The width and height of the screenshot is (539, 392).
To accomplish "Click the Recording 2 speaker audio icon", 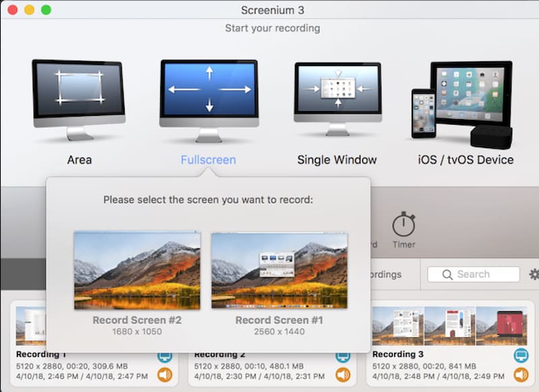I will (x=343, y=374).
